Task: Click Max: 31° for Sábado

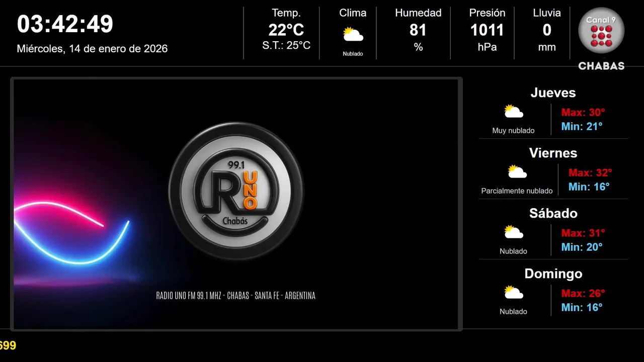Action: pos(583,233)
